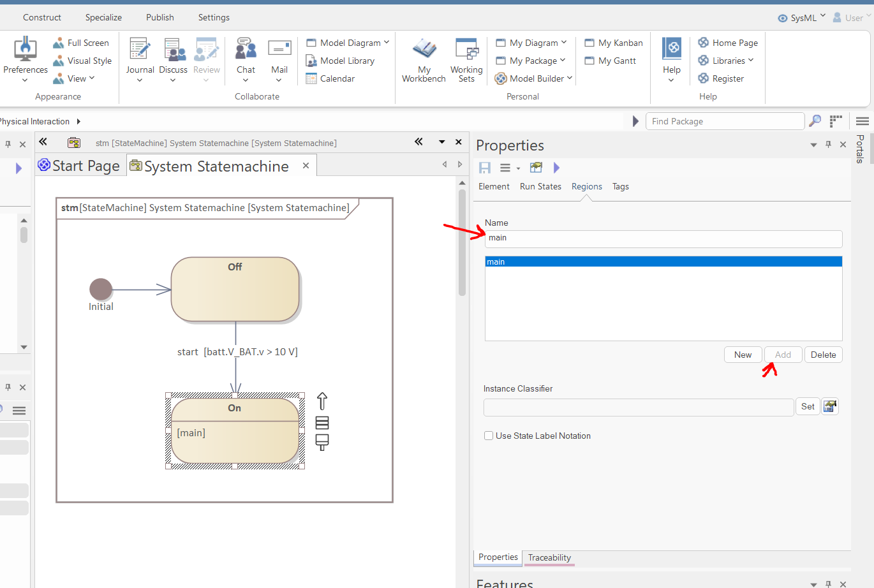
Task: Expand the Model Builder dropdown
Action: click(x=570, y=78)
